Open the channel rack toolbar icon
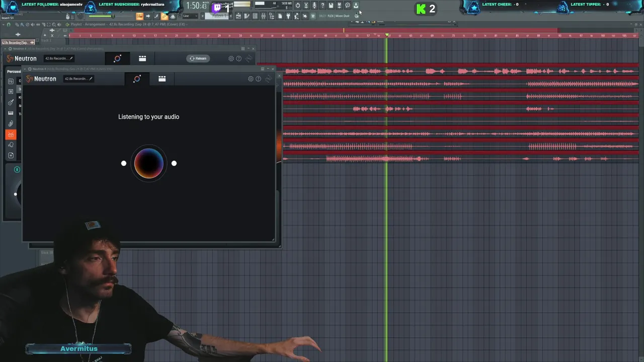The width and height of the screenshot is (644, 362). tap(255, 16)
